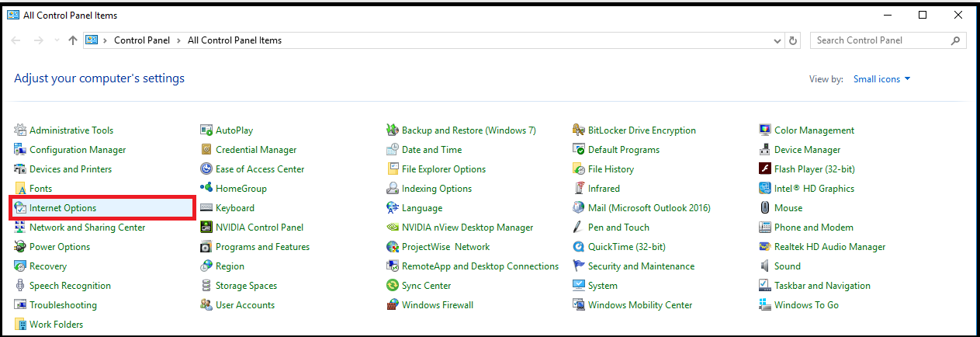This screenshot has width=980, height=337.
Task: Open File Explorer Options link
Action: click(444, 169)
